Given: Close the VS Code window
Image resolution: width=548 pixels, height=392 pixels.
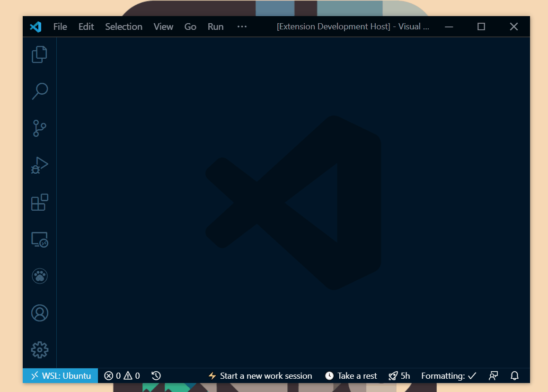Looking at the screenshot, I should pyautogui.click(x=514, y=27).
